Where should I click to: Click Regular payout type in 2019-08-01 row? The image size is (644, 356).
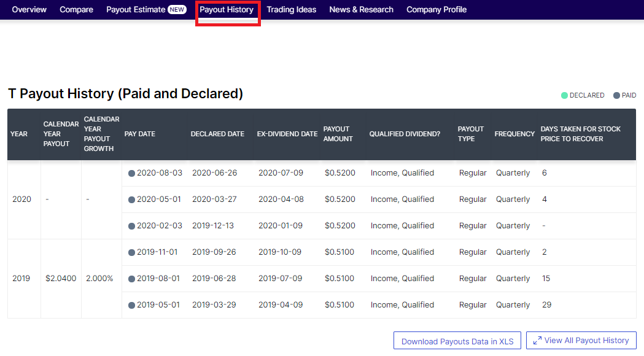(473, 279)
